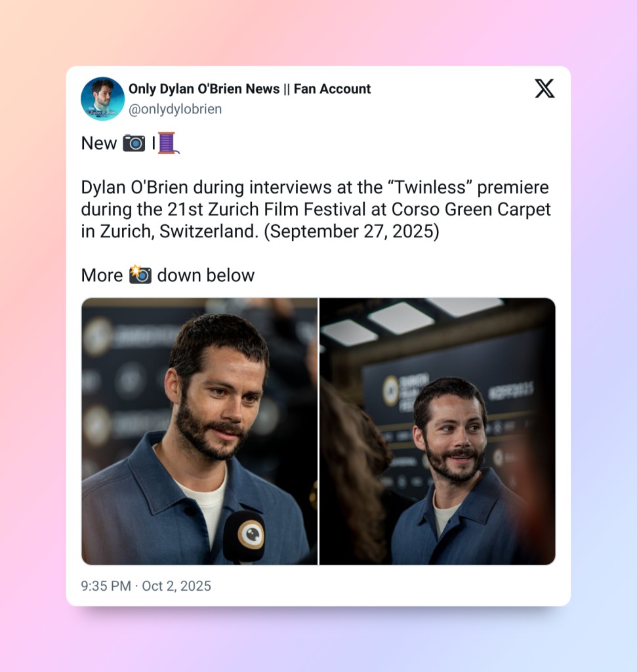Open the @onlydylobrien handle
This screenshot has height=672, width=637.
(175, 109)
